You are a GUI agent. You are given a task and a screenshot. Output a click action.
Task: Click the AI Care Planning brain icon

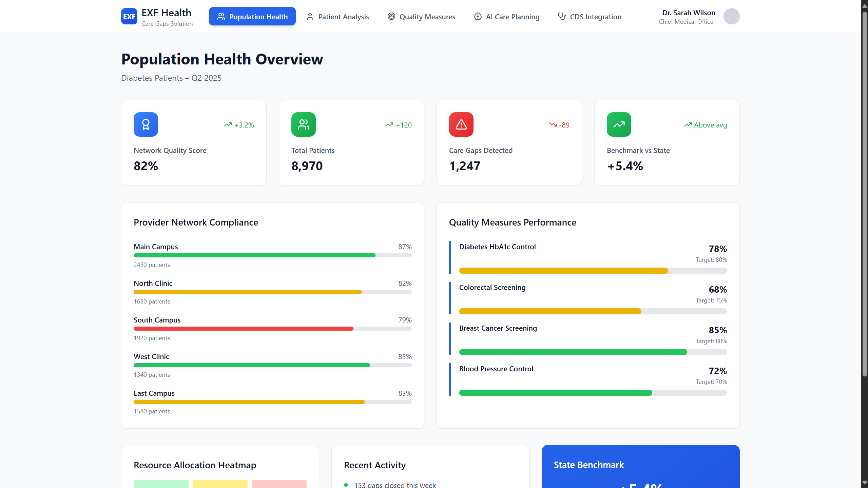[478, 16]
